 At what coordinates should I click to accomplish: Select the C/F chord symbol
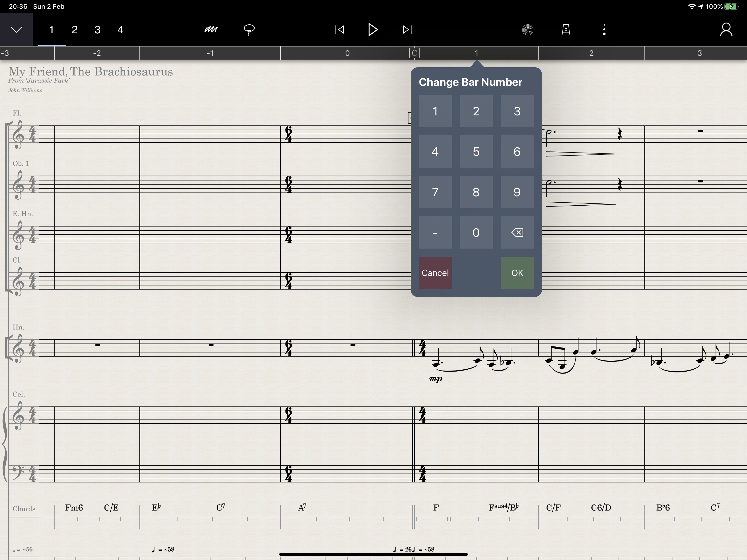[x=553, y=508]
